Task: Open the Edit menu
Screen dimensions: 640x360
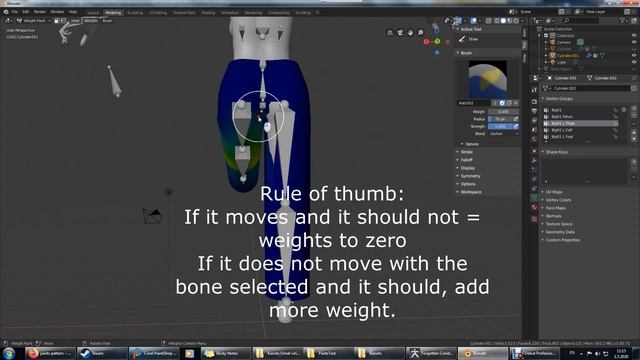Action: coord(26,12)
